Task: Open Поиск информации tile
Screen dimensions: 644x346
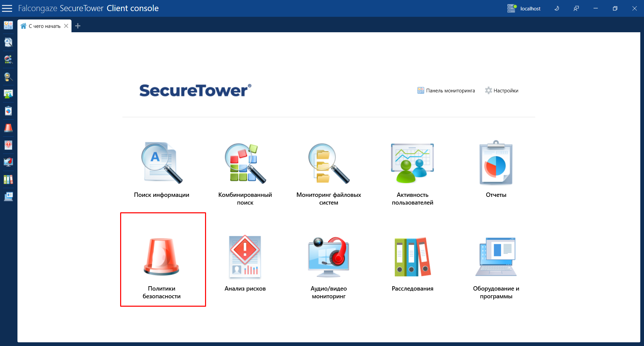Action: point(162,170)
